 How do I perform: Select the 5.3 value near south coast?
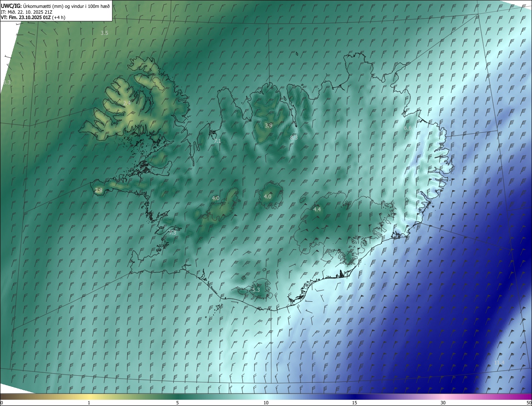[256, 290]
